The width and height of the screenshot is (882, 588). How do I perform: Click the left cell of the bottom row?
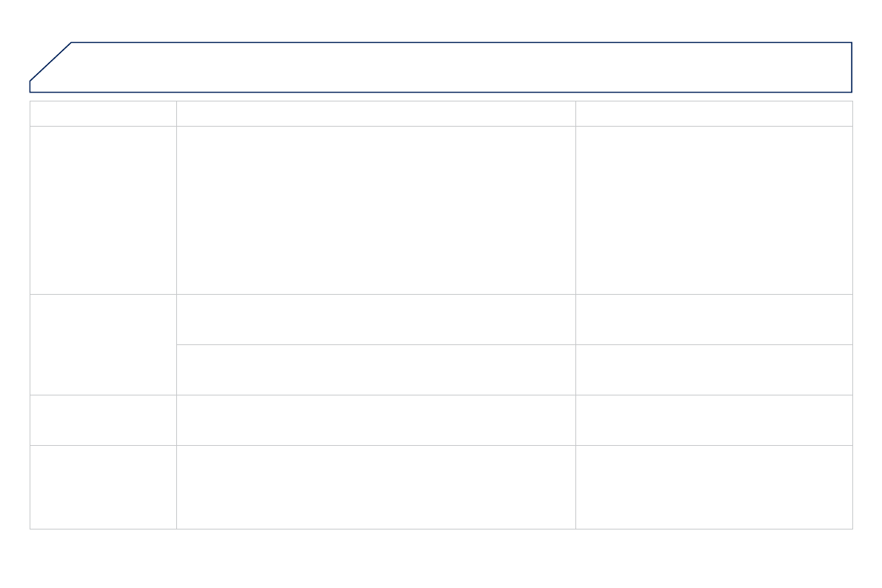pos(103,487)
